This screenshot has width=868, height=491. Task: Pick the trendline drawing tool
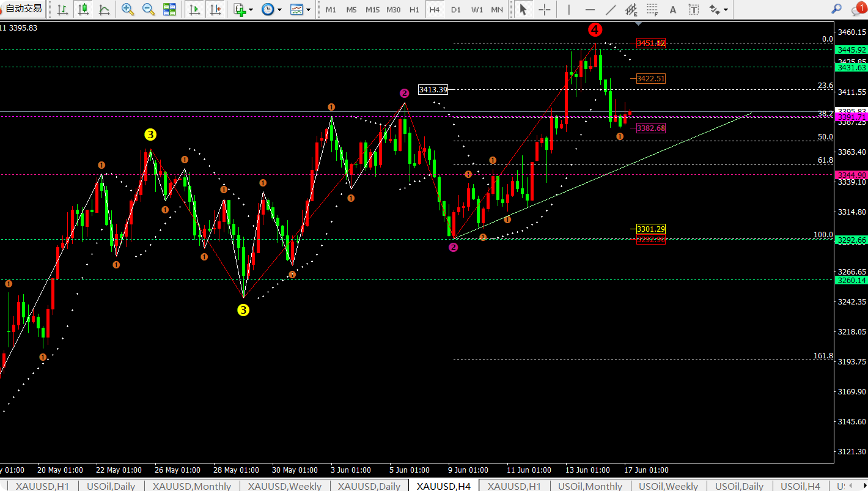coord(610,9)
